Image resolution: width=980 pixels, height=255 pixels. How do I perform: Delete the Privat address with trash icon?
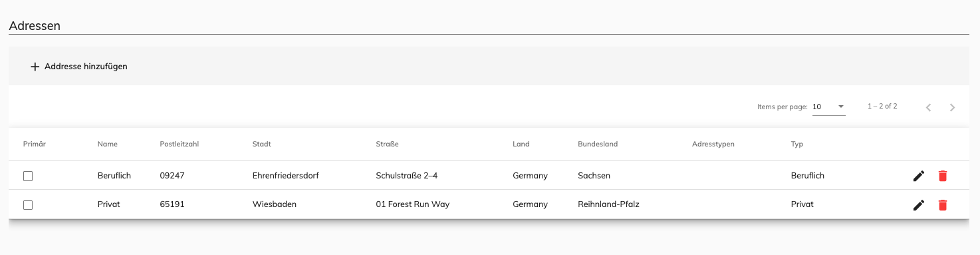pyautogui.click(x=943, y=205)
